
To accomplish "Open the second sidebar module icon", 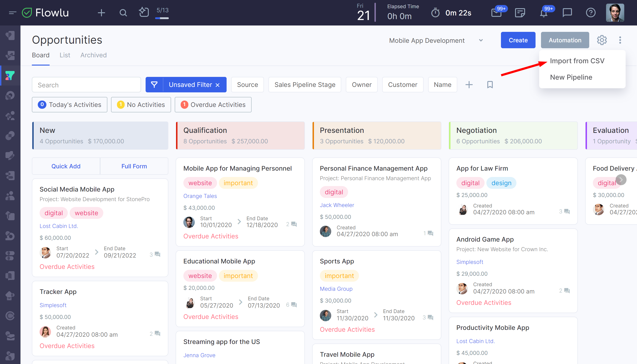I will point(10,55).
